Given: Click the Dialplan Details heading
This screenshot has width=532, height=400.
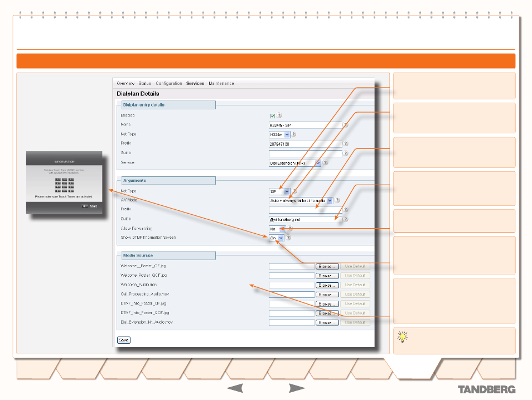Looking at the screenshot, I should [138, 94].
